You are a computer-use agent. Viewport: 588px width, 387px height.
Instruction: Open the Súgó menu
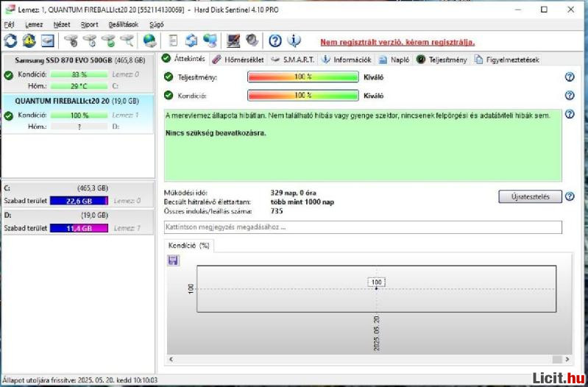156,25
